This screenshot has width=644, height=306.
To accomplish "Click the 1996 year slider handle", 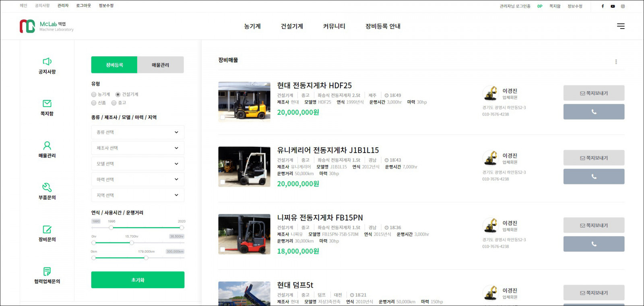I will click(111, 227).
